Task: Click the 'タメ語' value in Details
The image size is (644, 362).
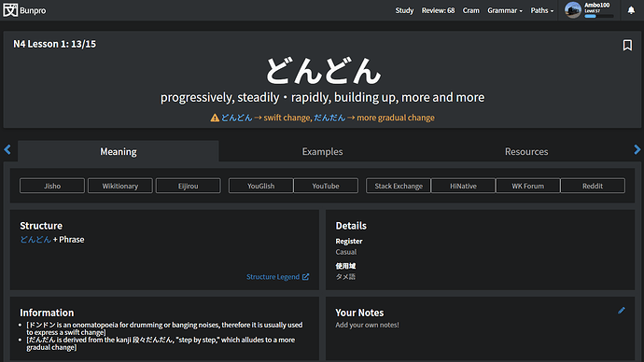Action: [x=345, y=277]
